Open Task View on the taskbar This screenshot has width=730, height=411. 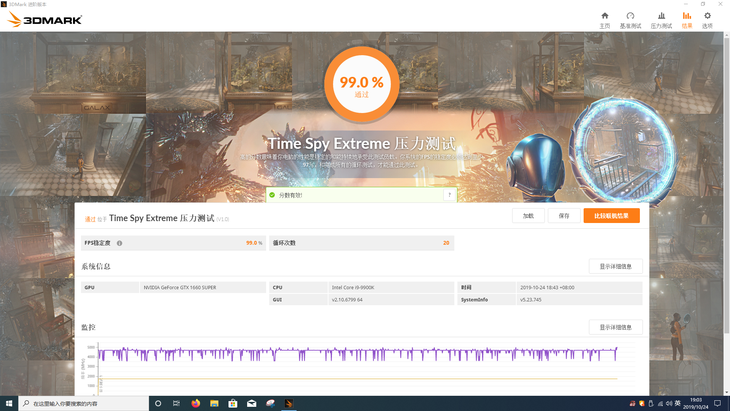click(176, 404)
